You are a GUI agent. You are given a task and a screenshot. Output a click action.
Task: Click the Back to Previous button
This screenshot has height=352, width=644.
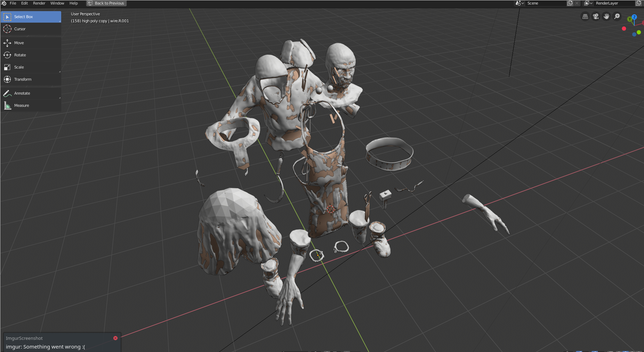tap(106, 3)
